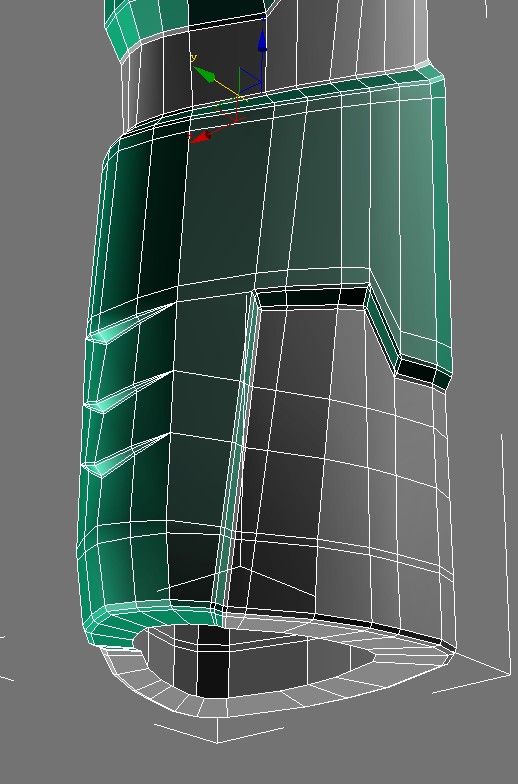
Task: Click the blue Z-axis gizmo arrow
Action: (x=262, y=39)
